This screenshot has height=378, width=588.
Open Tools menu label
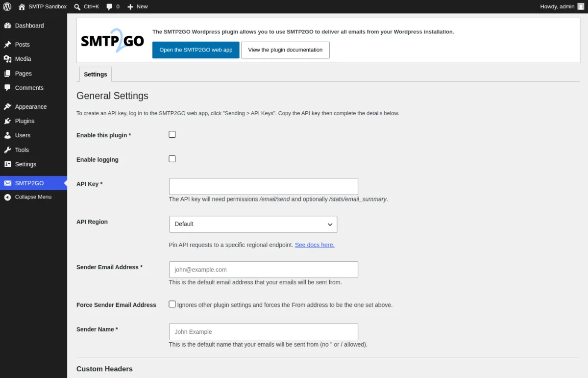click(22, 150)
